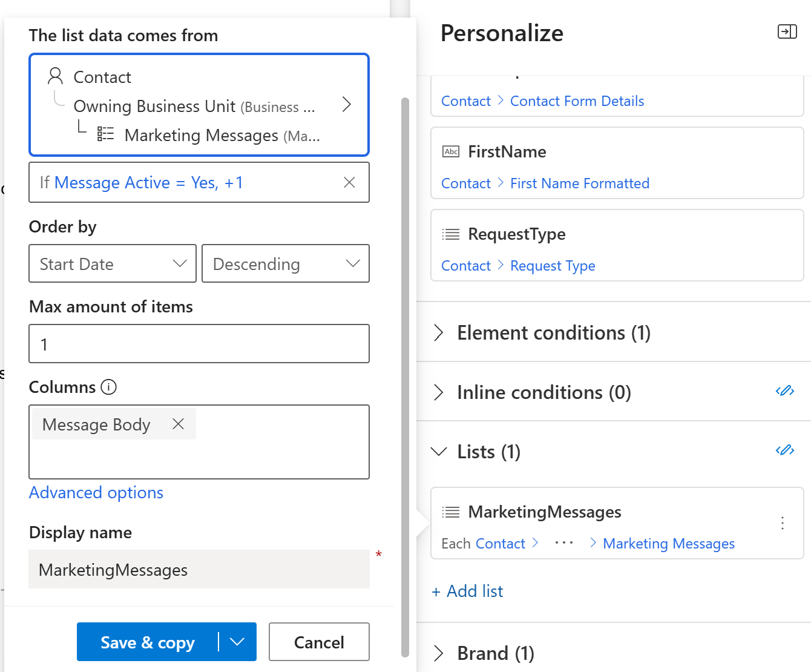Expand the Element conditions section

coord(439,332)
